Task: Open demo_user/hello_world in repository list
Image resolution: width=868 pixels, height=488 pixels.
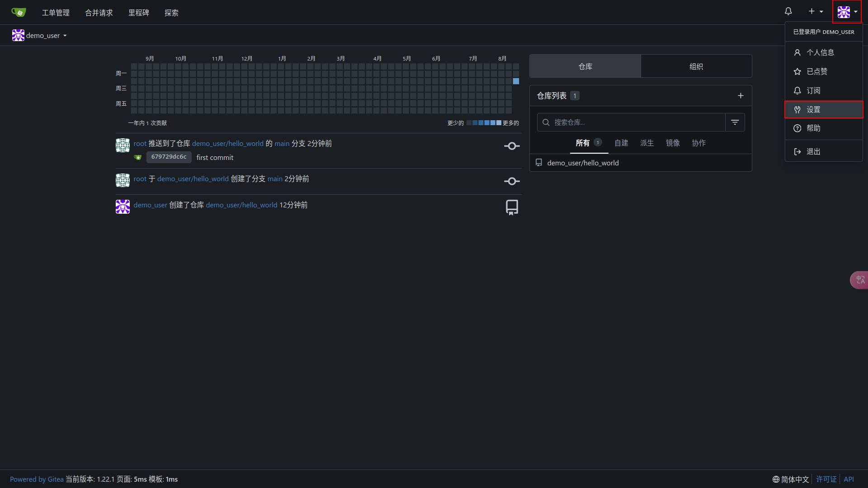Action: [x=583, y=163]
